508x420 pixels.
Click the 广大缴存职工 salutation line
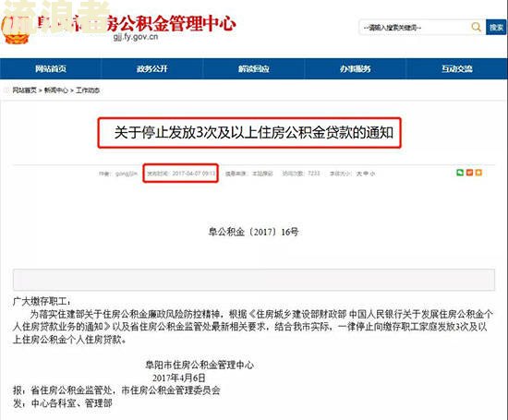click(42, 302)
